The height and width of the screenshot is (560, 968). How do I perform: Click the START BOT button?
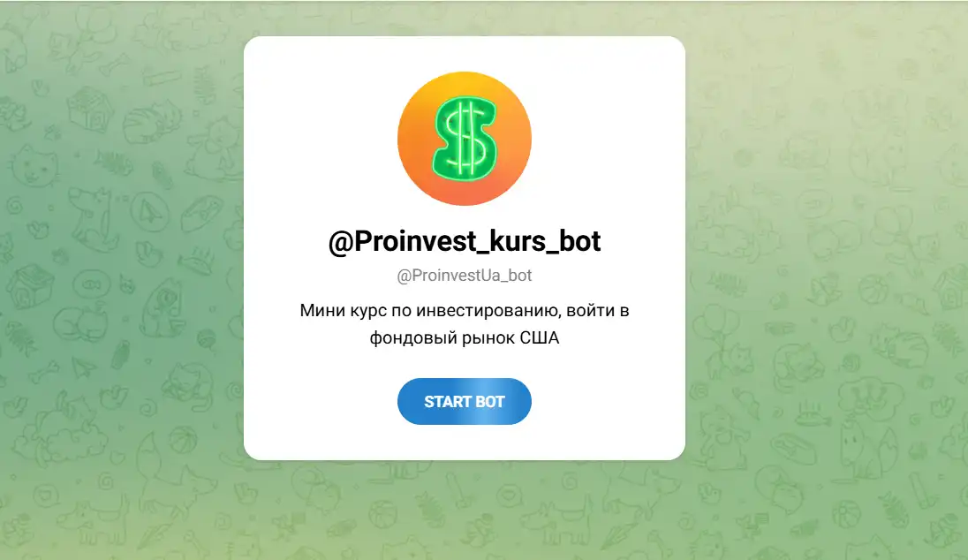[465, 401]
